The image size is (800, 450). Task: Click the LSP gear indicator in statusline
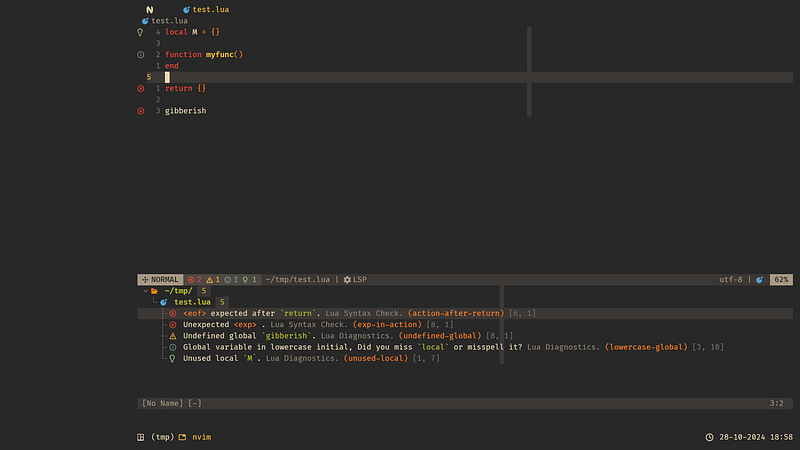point(355,280)
